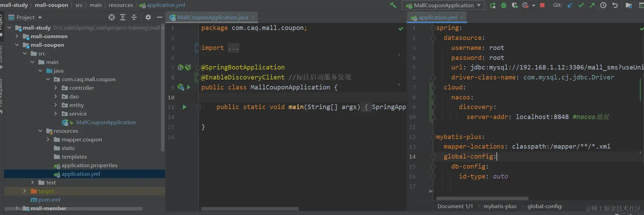The image size is (644, 215).
Task: Fold the mybatis-plus section
Action: coord(433,137)
